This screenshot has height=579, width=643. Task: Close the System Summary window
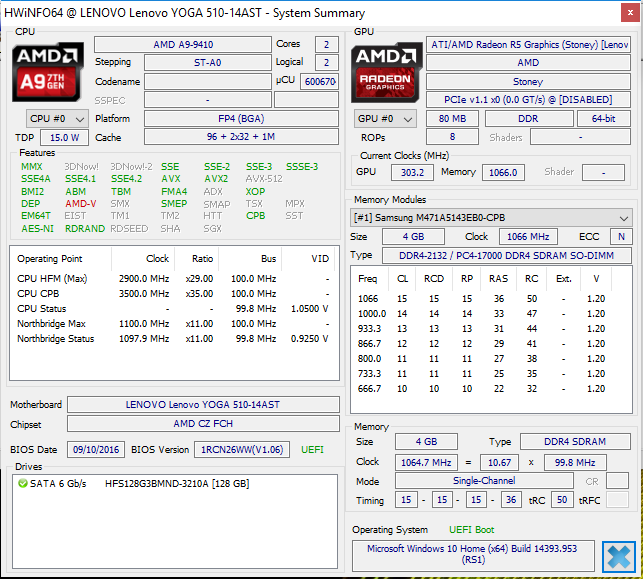pyautogui.click(x=630, y=13)
